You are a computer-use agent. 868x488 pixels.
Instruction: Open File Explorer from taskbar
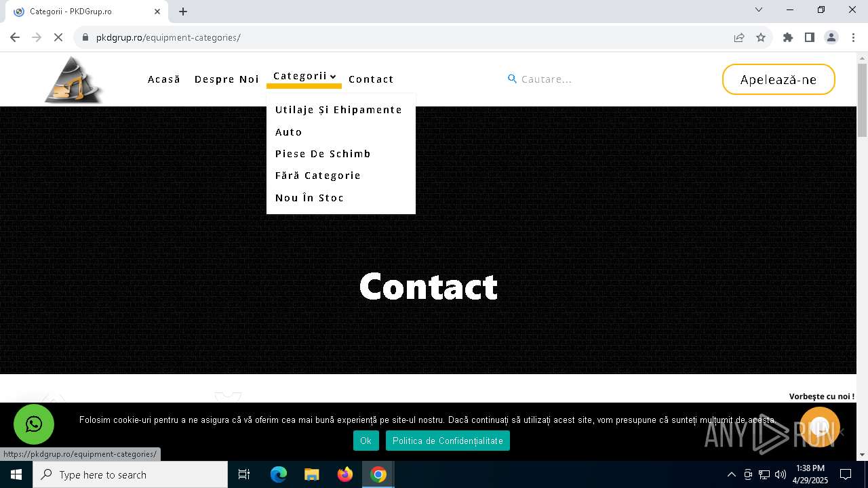coord(312,474)
